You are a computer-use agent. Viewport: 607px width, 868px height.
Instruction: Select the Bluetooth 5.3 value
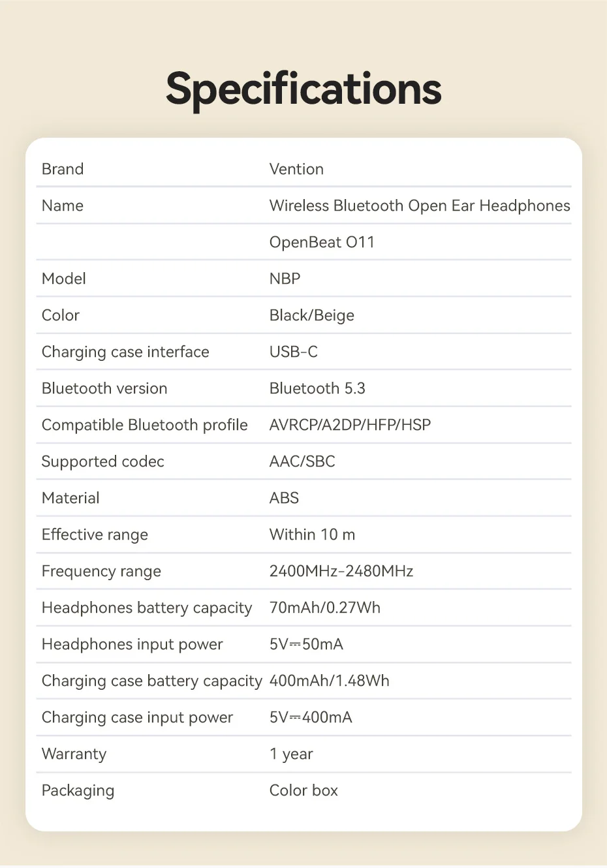tap(317, 388)
